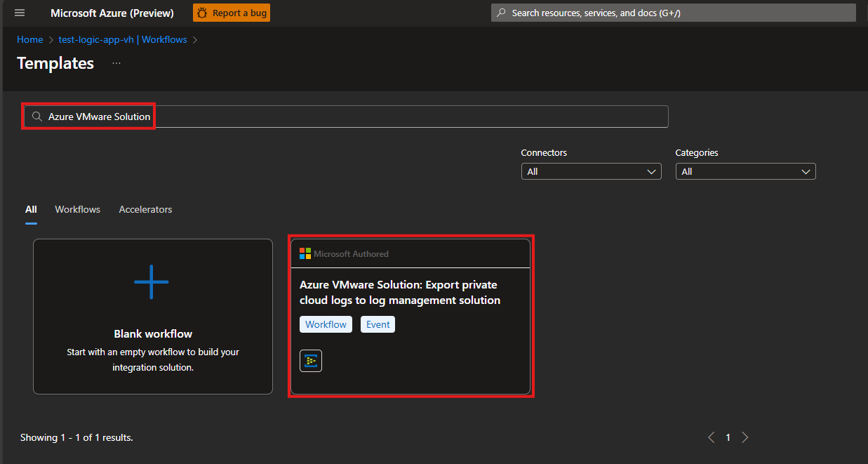
Task: Select the All tab
Action: [x=31, y=209]
